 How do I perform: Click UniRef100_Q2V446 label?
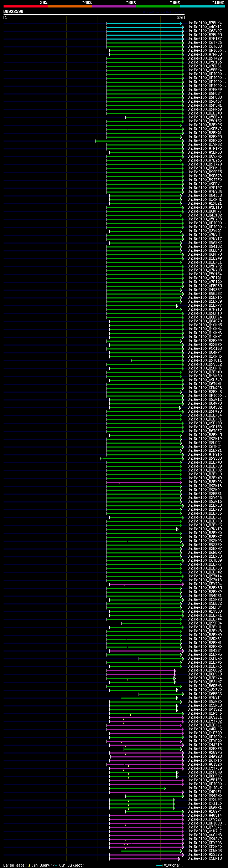(204, 498)
